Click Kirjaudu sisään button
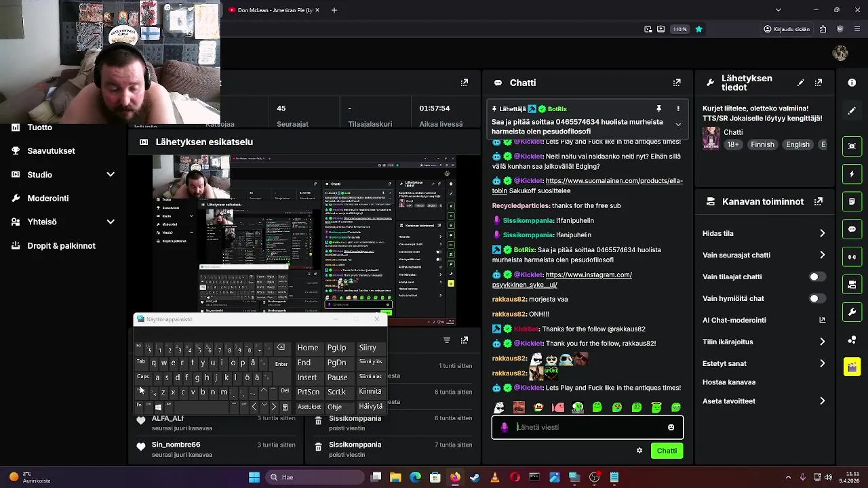 pyautogui.click(x=787, y=29)
